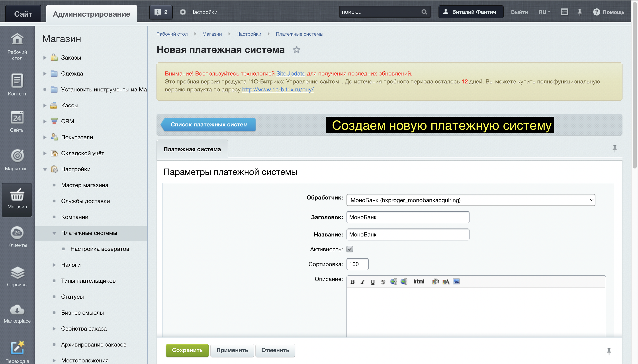
Task: Open Статусы menu item
Action: point(72,296)
